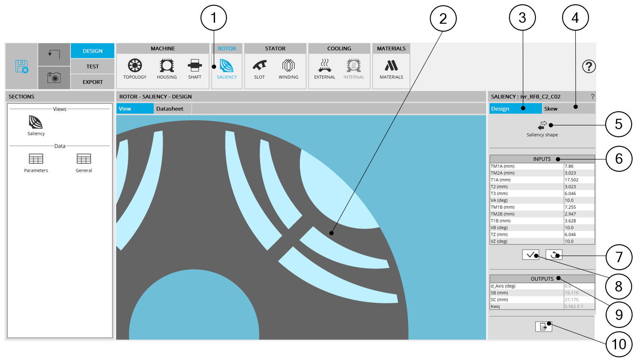Switch to EXPORT mode
644x363 pixels.
pyautogui.click(x=92, y=82)
